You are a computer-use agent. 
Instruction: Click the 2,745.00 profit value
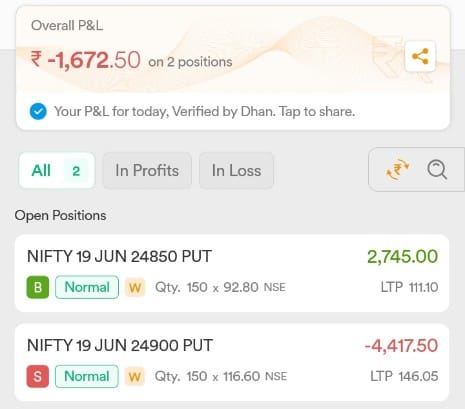pos(402,256)
